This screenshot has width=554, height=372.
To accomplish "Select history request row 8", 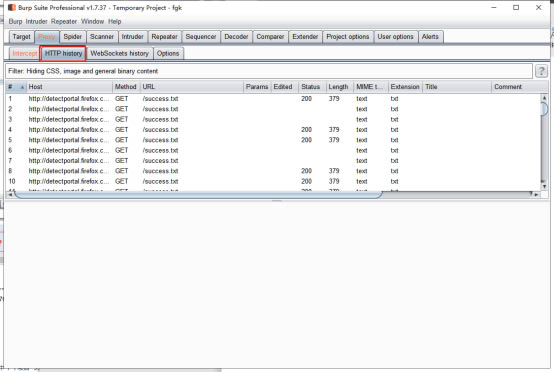I will point(273,171).
